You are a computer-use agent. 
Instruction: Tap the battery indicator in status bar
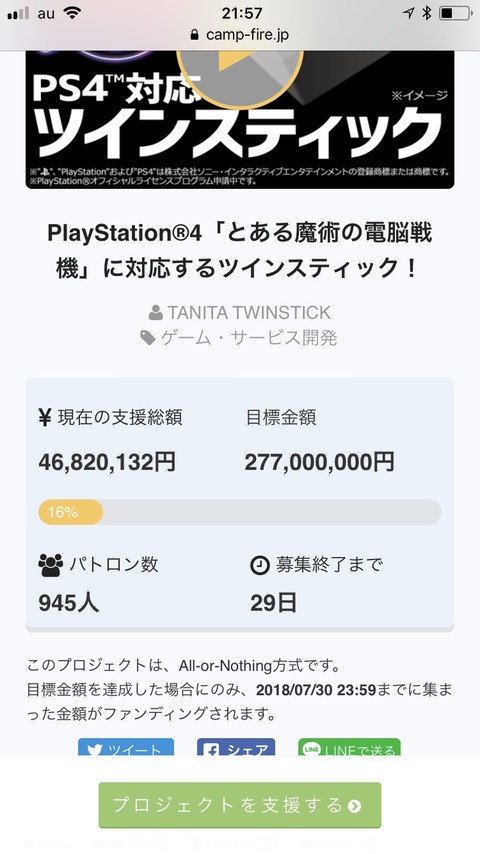tap(455, 13)
